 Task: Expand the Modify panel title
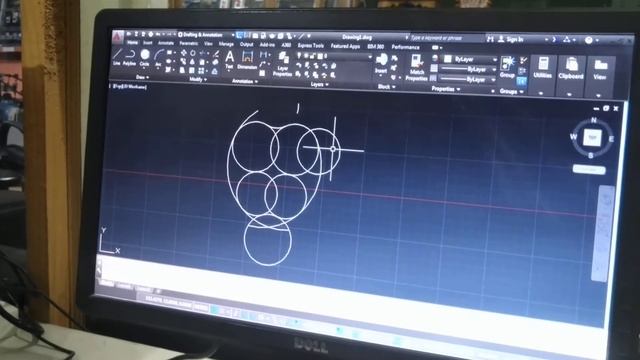[198, 79]
